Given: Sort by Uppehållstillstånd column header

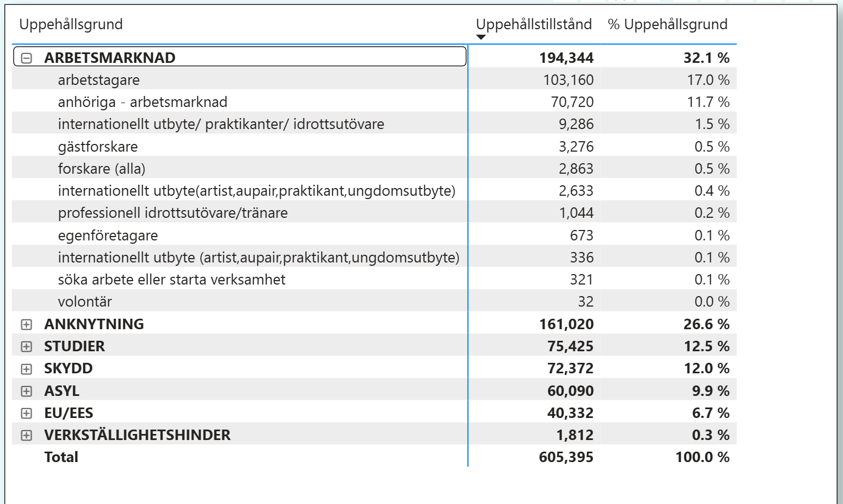Looking at the screenshot, I should point(533,24).
